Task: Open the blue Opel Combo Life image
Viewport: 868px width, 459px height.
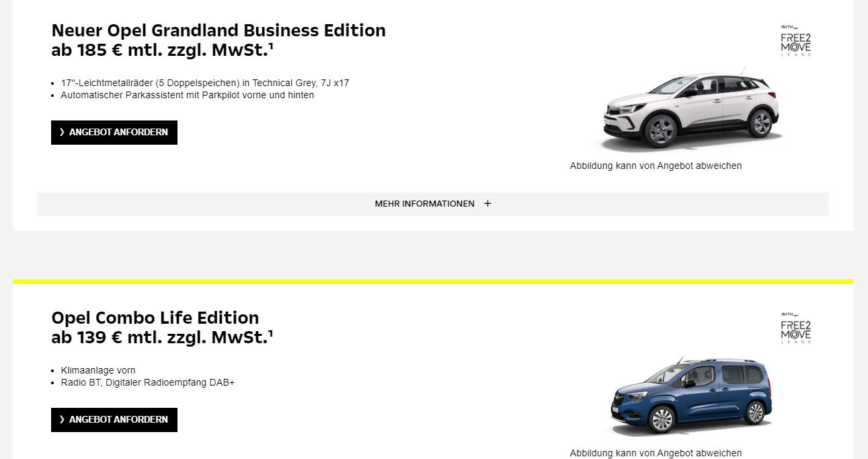Action: [x=691, y=397]
